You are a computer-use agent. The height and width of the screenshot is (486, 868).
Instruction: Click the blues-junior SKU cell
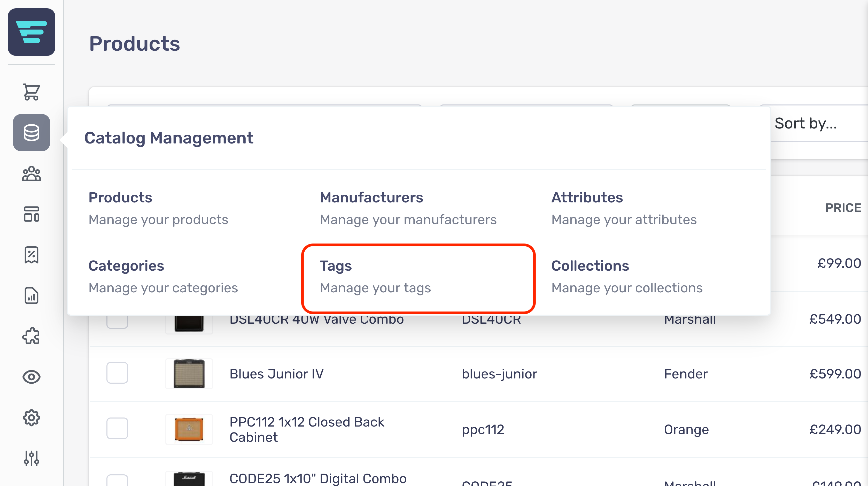point(499,374)
